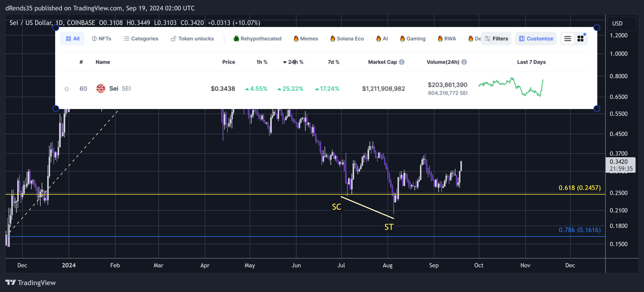Select the All tab
The image size is (644, 292).
coord(73,39)
